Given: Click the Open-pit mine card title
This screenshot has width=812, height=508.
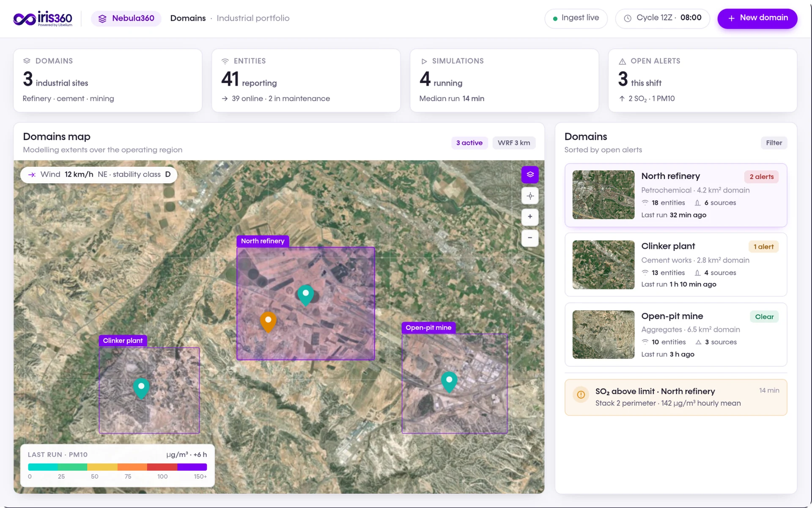Looking at the screenshot, I should point(672,316).
